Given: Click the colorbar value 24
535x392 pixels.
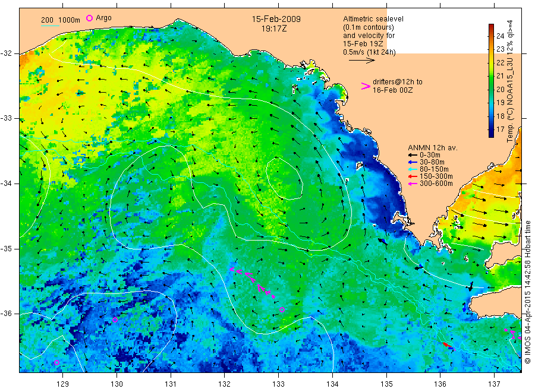Looking at the screenshot, I should 500,36.
